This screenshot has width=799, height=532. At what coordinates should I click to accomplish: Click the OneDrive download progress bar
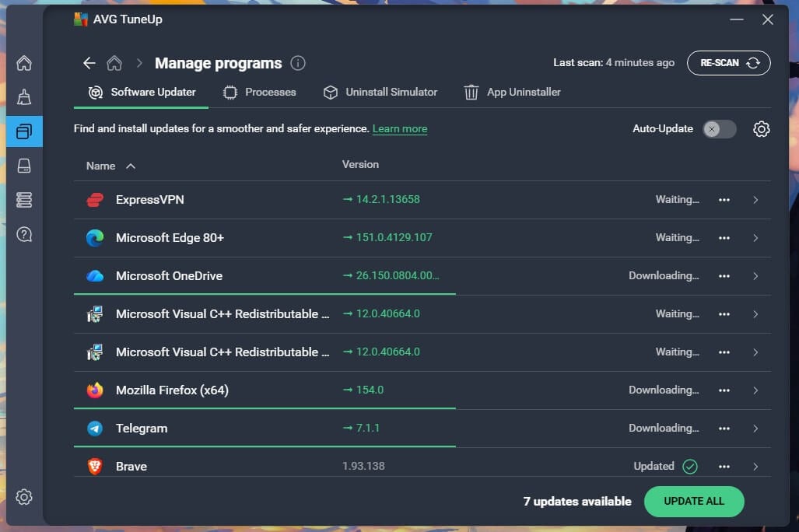pyautogui.click(x=265, y=294)
